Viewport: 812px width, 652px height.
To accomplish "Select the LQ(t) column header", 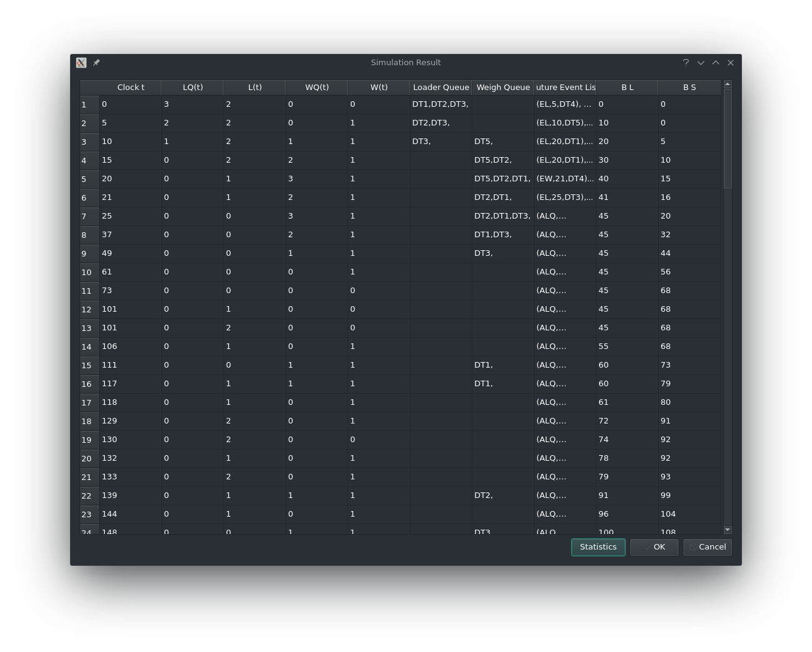I will pos(192,88).
